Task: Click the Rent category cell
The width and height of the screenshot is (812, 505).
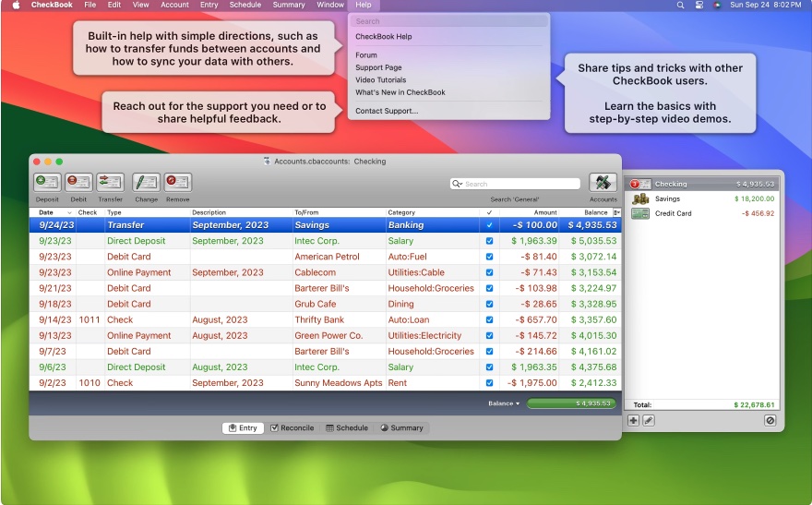Action: 397,383
